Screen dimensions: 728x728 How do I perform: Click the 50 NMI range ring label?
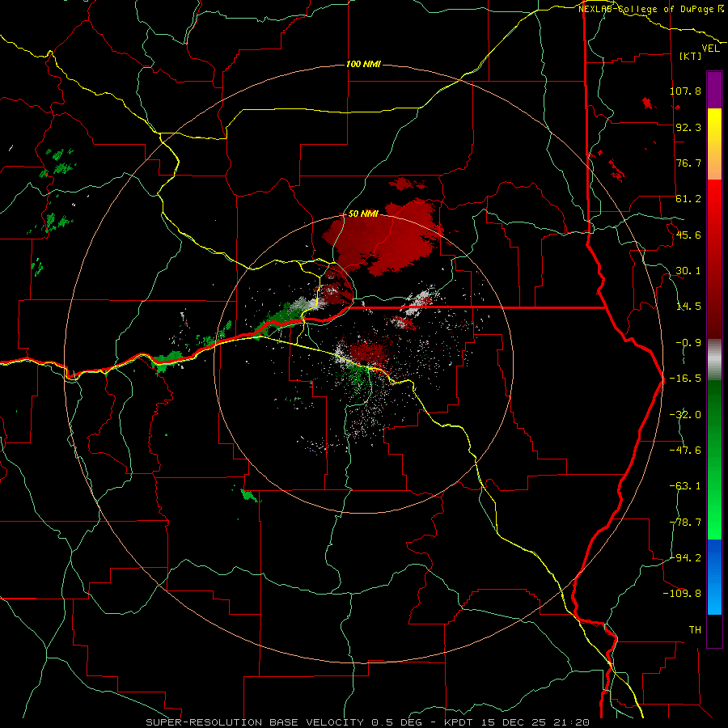[x=363, y=214]
